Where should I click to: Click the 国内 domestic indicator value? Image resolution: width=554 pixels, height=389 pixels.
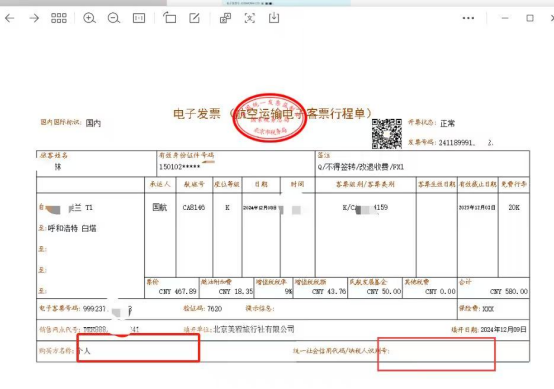[93, 123]
